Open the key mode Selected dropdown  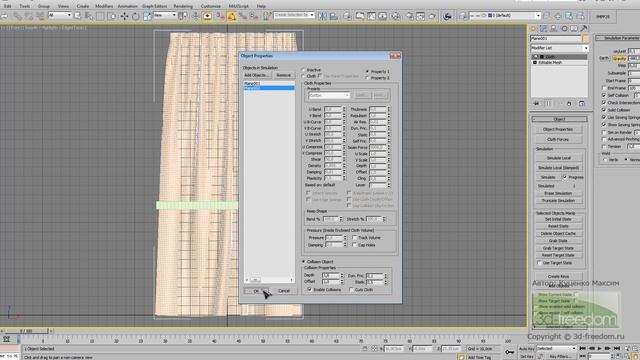point(556,349)
